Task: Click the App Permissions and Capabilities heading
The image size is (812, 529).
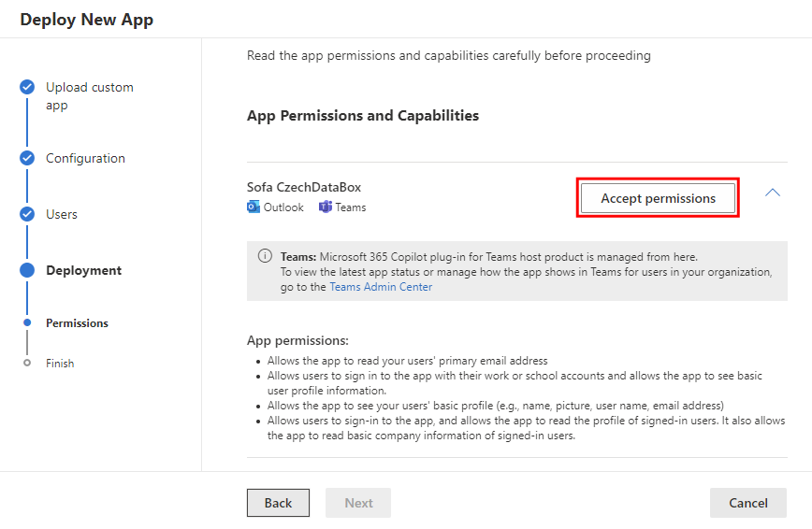Action: click(x=363, y=116)
